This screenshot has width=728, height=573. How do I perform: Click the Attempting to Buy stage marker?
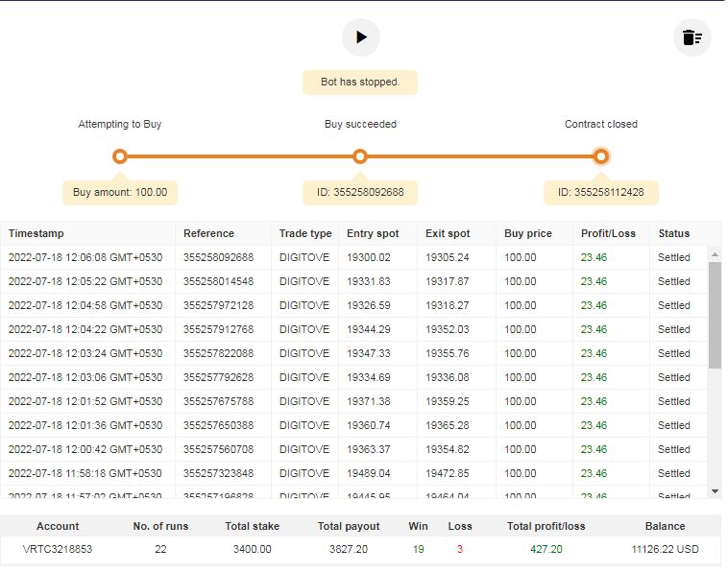pos(120,156)
